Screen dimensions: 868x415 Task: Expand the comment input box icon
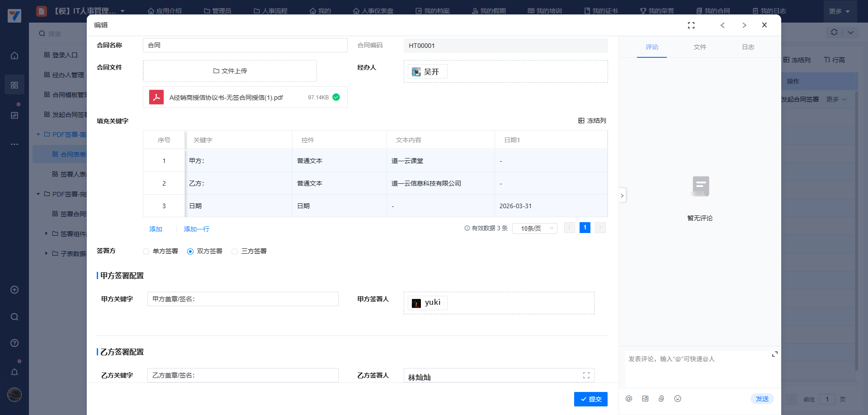pos(774,354)
